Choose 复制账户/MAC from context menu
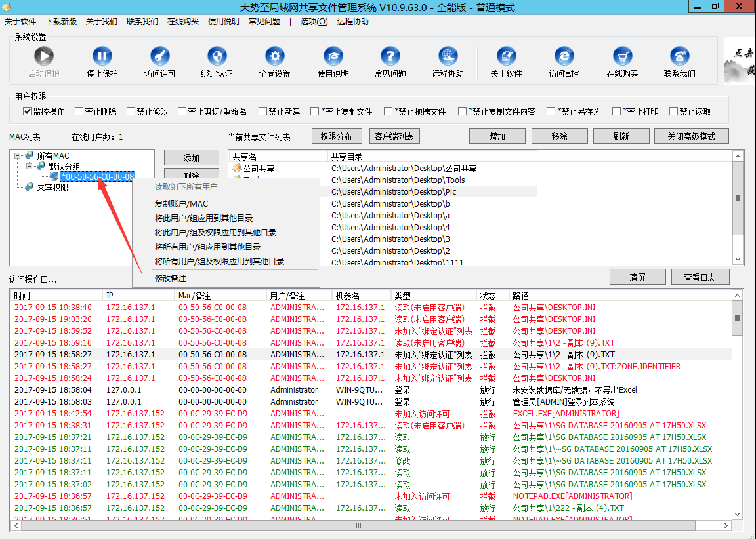 pyautogui.click(x=181, y=204)
